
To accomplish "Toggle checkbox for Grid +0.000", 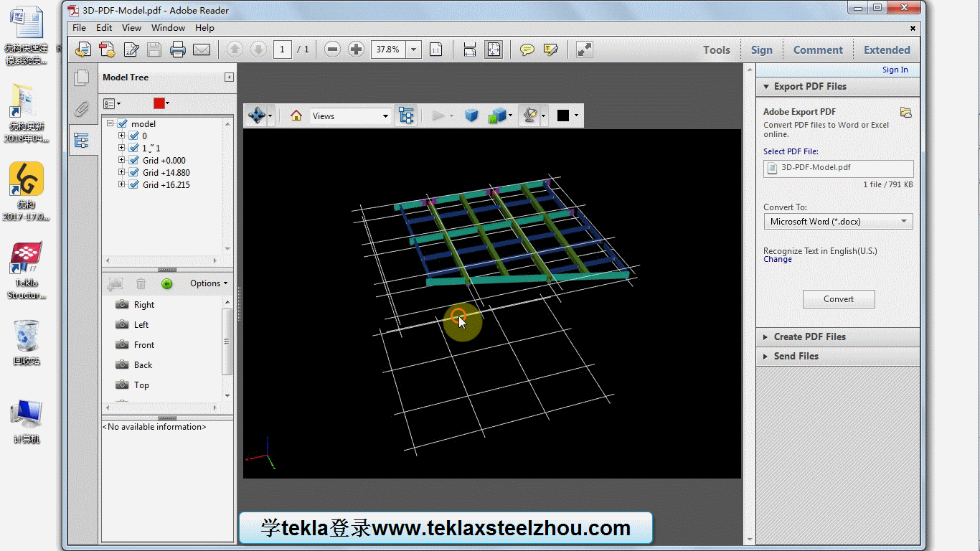I will 133,160.
